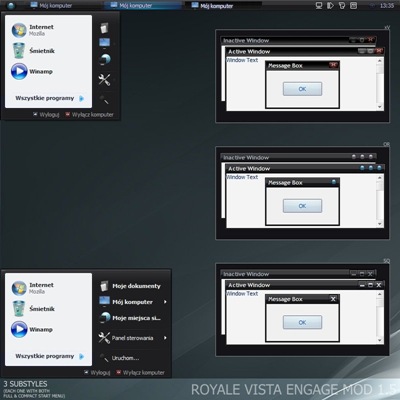Open documents icon in compact start menu
The width and height of the screenshot is (400, 400).
pyautogui.click(x=104, y=28)
